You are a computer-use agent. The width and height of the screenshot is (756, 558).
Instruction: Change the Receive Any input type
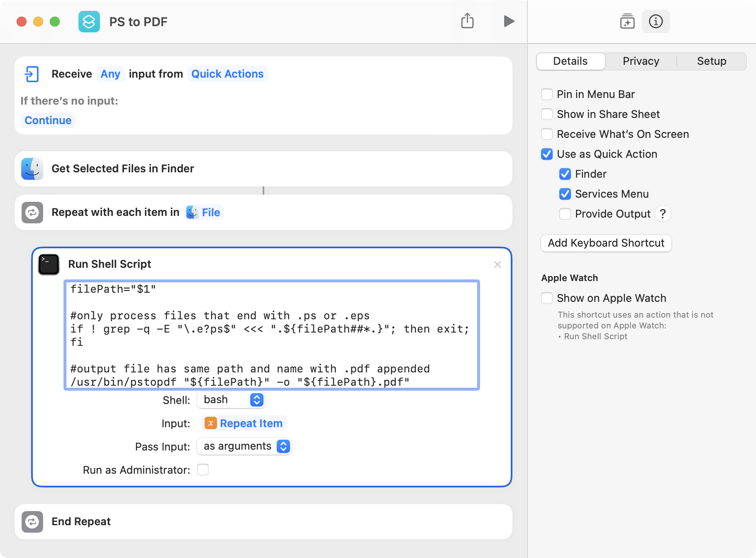pyautogui.click(x=110, y=74)
